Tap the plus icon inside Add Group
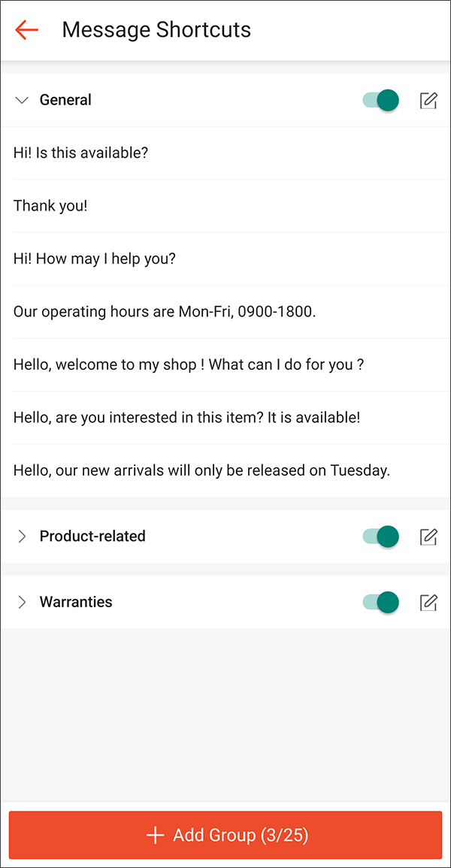451x868 pixels. (x=155, y=835)
